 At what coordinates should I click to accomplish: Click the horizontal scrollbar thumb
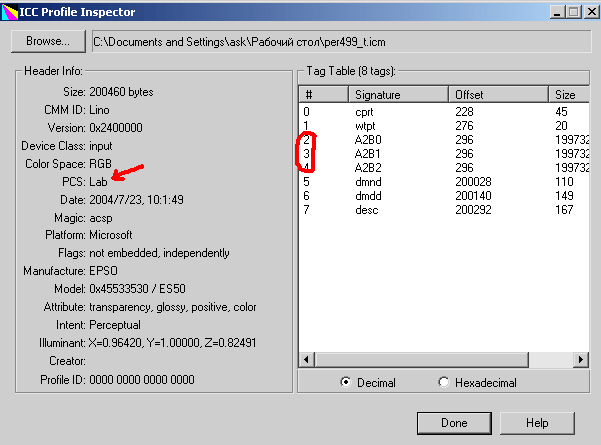tap(422, 360)
